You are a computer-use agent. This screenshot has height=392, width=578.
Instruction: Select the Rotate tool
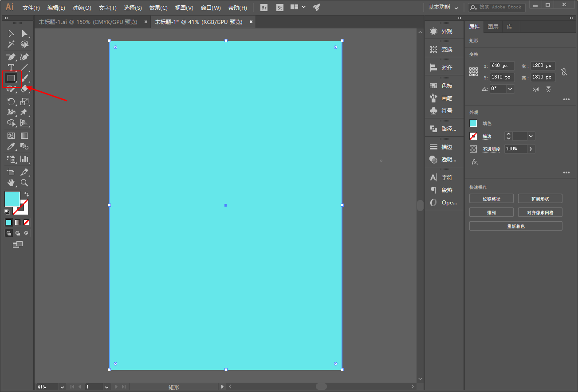(x=11, y=102)
